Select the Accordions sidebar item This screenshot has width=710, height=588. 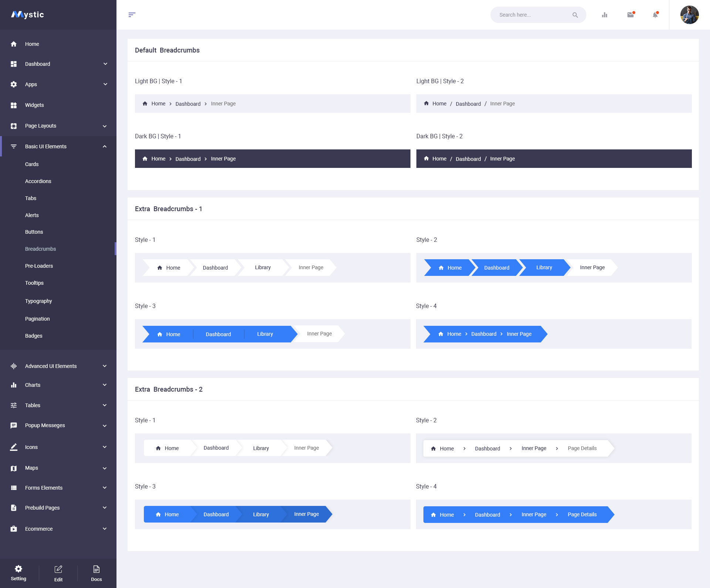(x=38, y=181)
